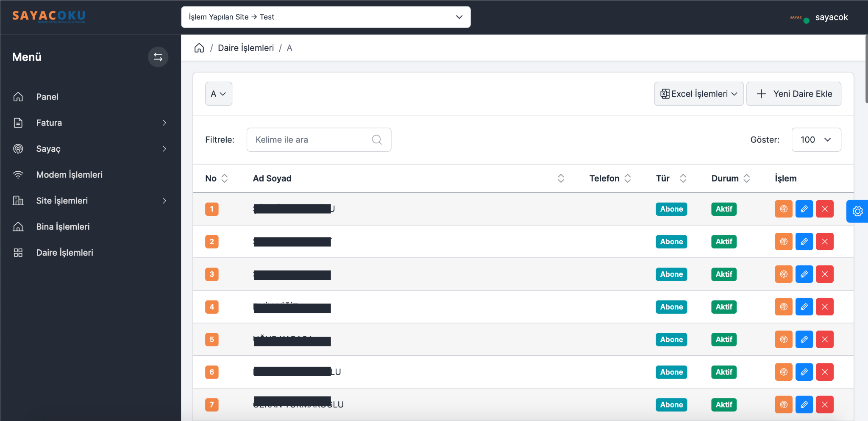Open meter icon for row 1
Screen dimensions: 868x421
tap(784, 209)
